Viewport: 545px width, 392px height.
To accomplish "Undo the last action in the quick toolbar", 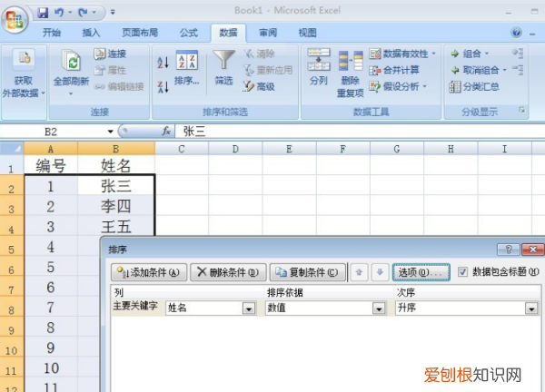I will click(x=59, y=13).
